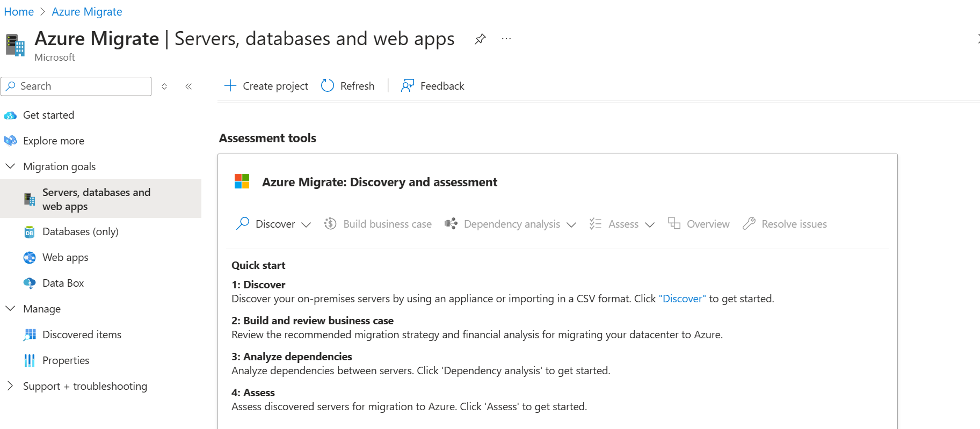Click the Microsoft logo in the assessment card

tap(242, 181)
